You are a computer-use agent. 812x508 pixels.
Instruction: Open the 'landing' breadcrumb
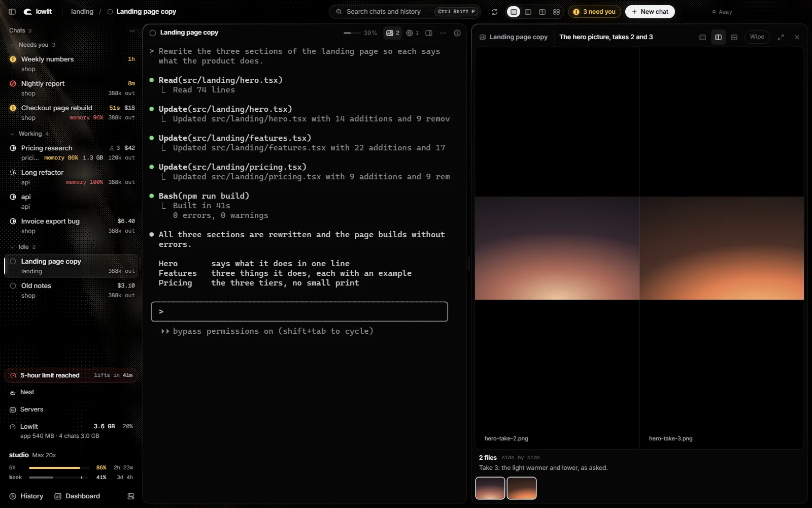tap(82, 12)
